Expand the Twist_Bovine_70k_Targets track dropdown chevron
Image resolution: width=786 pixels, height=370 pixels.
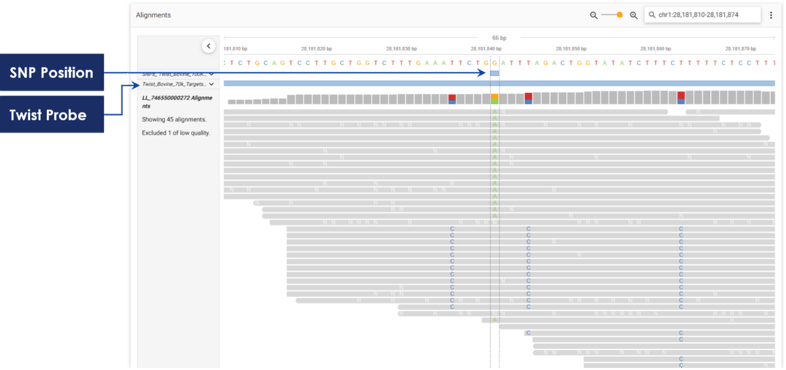211,84
